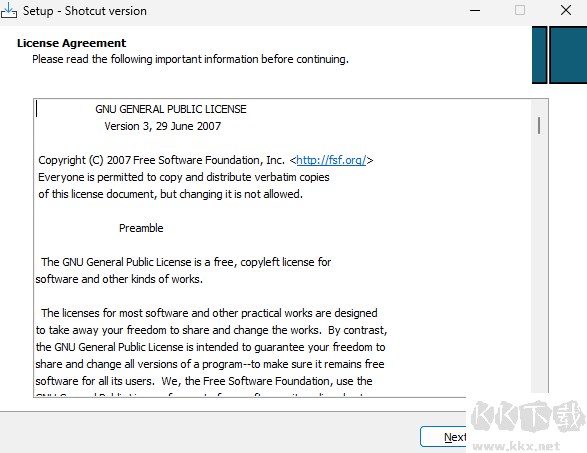The width and height of the screenshot is (587, 453).
Task: Click the "Preamble" heading in license
Action: tap(141, 228)
